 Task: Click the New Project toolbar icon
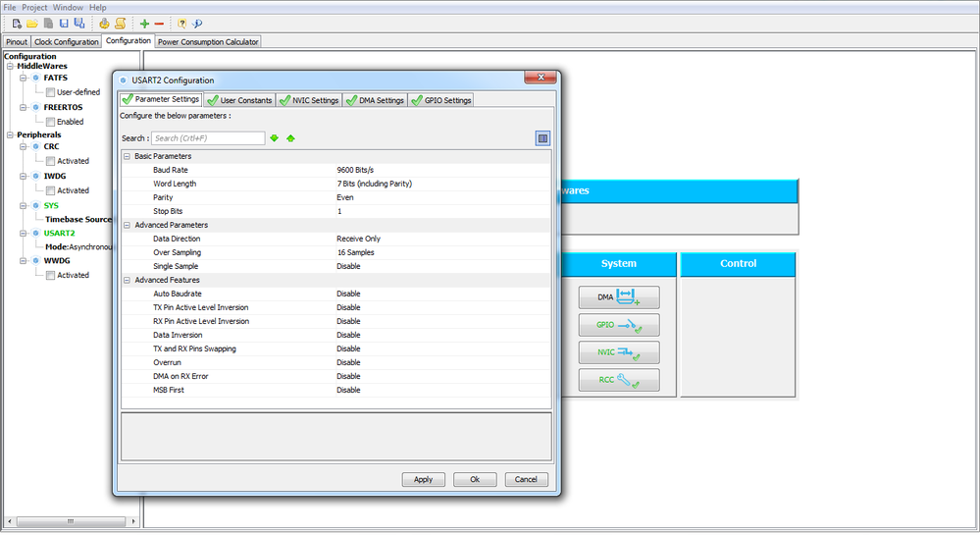17,24
